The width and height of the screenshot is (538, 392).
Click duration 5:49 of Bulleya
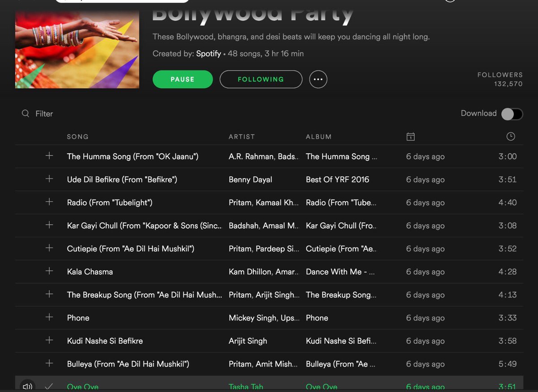tap(508, 364)
